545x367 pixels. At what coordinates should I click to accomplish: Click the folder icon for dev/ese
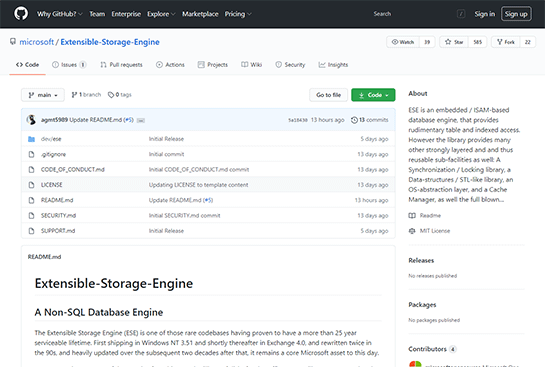click(x=31, y=139)
